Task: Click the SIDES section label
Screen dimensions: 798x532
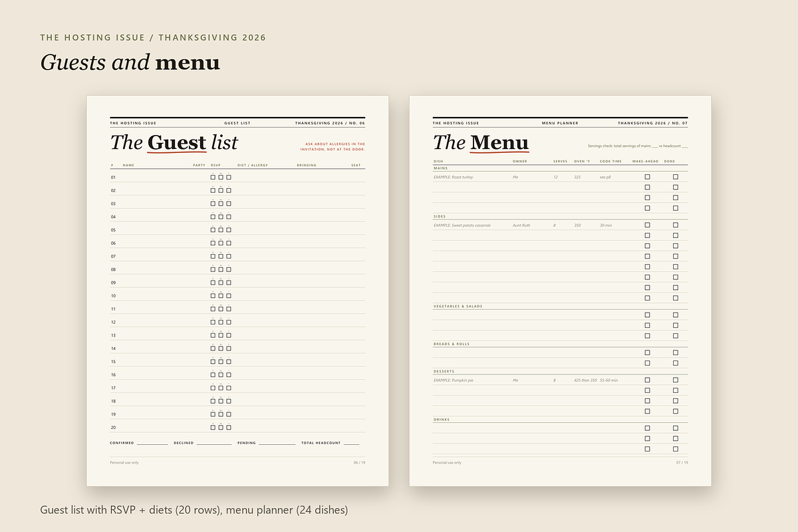Action: click(440, 216)
